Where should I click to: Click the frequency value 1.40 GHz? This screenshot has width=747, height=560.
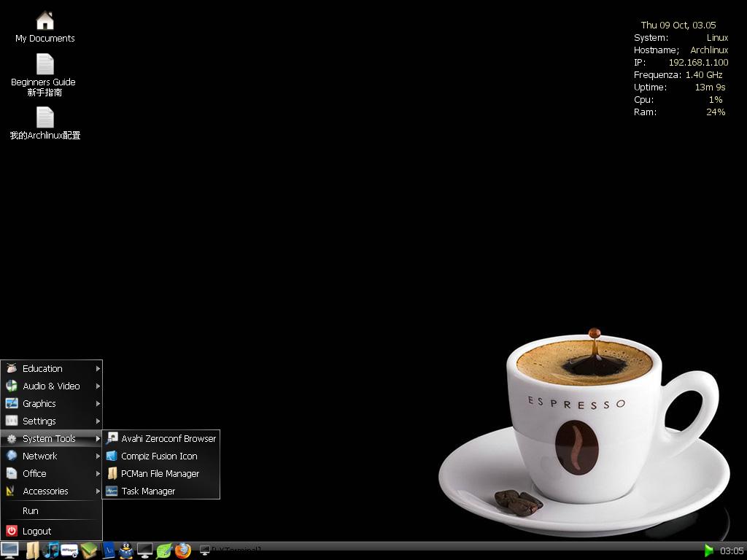click(x=704, y=75)
